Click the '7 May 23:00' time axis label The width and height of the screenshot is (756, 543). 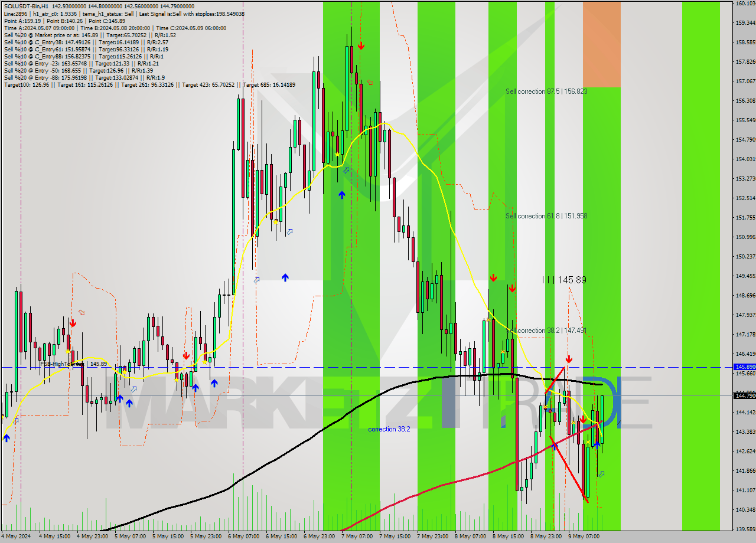[x=432, y=537]
